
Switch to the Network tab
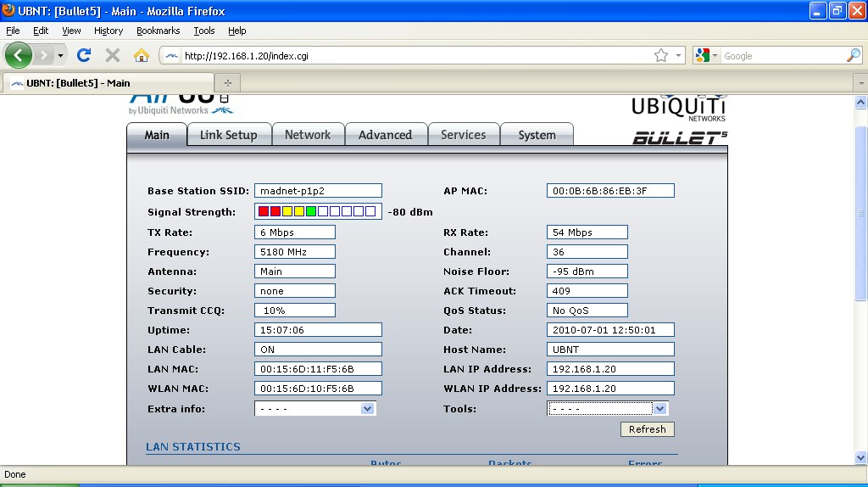click(308, 135)
